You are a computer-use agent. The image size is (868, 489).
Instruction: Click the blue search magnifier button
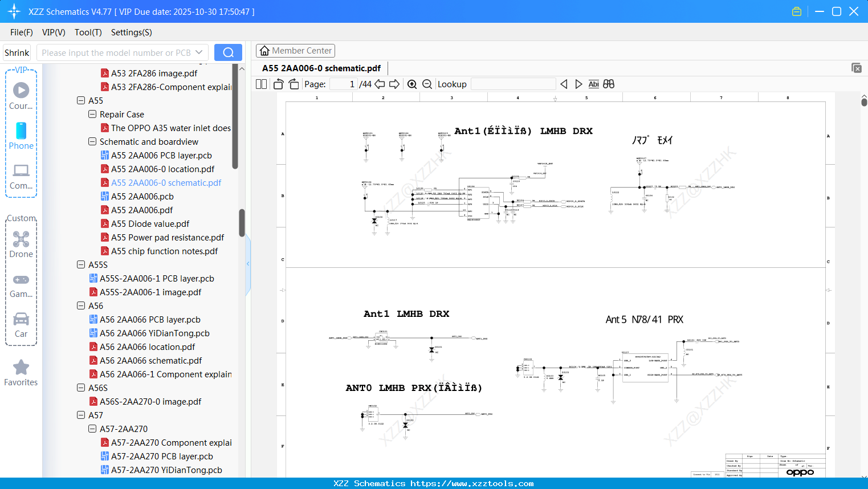(x=228, y=52)
